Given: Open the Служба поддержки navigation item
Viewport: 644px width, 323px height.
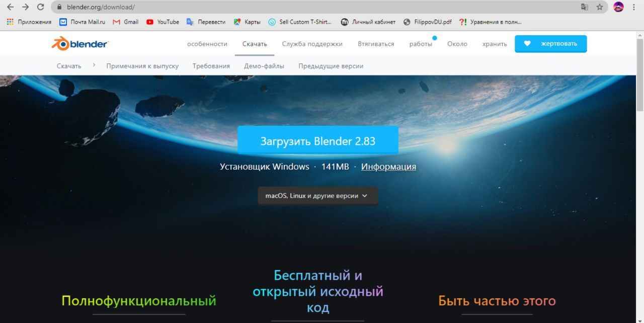Looking at the screenshot, I should pos(312,44).
